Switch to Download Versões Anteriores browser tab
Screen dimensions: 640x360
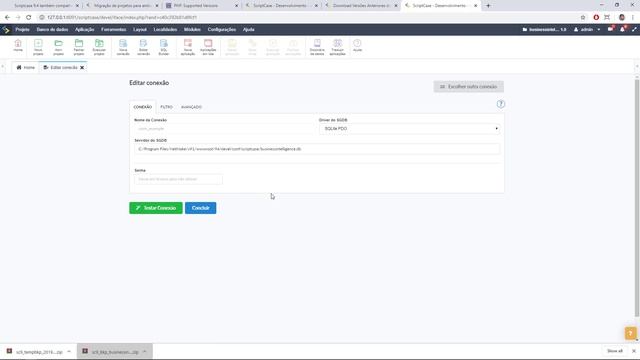click(361, 6)
